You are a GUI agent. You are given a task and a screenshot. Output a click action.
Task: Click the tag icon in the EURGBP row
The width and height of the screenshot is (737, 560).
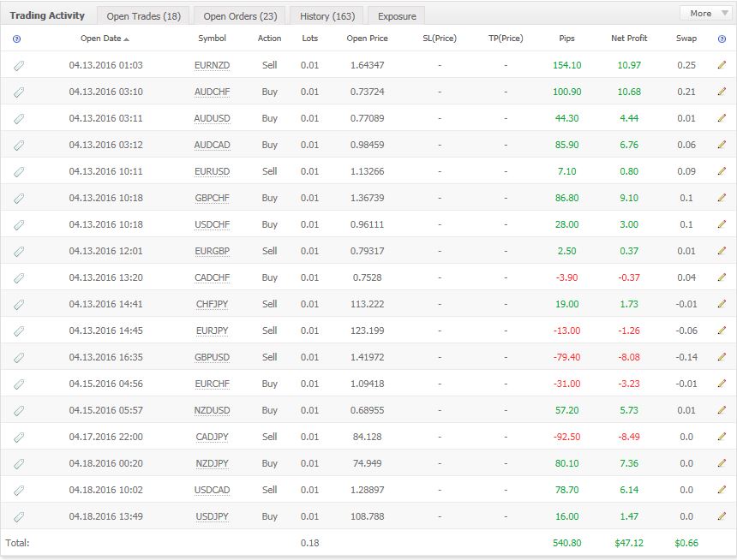point(19,252)
